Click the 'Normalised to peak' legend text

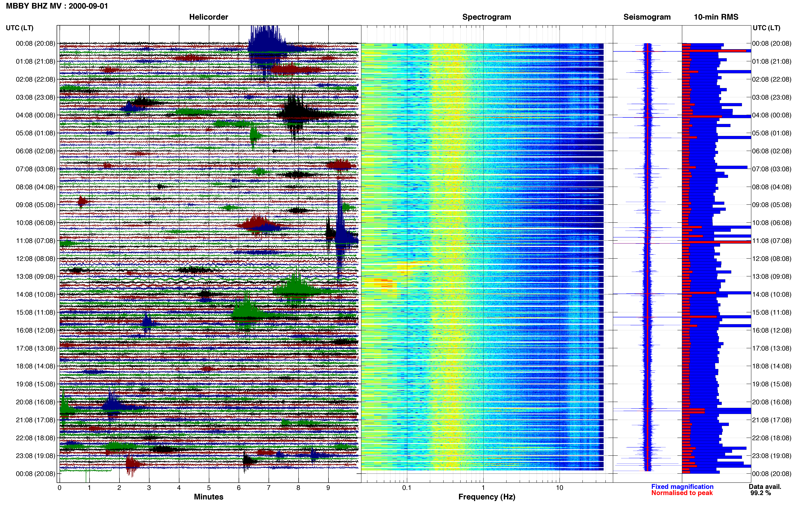682,493
